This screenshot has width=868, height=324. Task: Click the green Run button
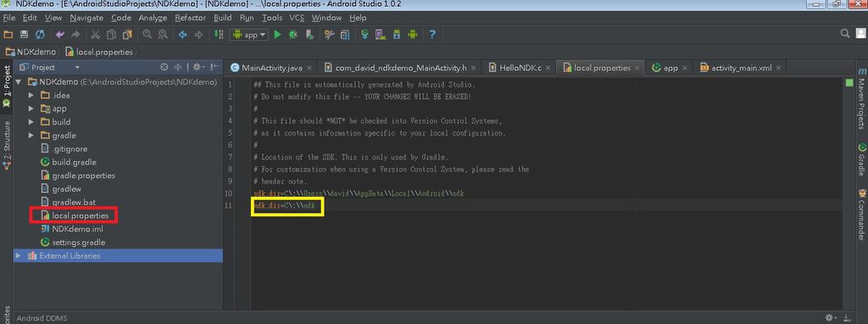(277, 34)
